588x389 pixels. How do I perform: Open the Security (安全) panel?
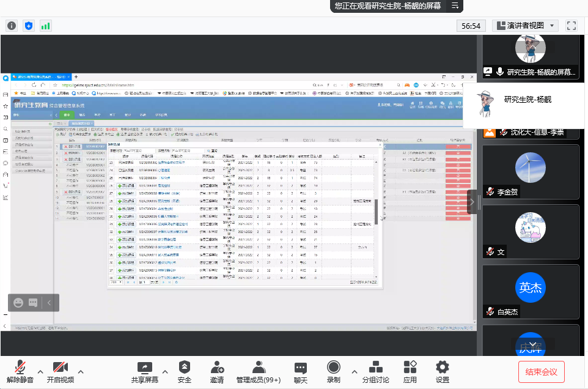pos(185,371)
